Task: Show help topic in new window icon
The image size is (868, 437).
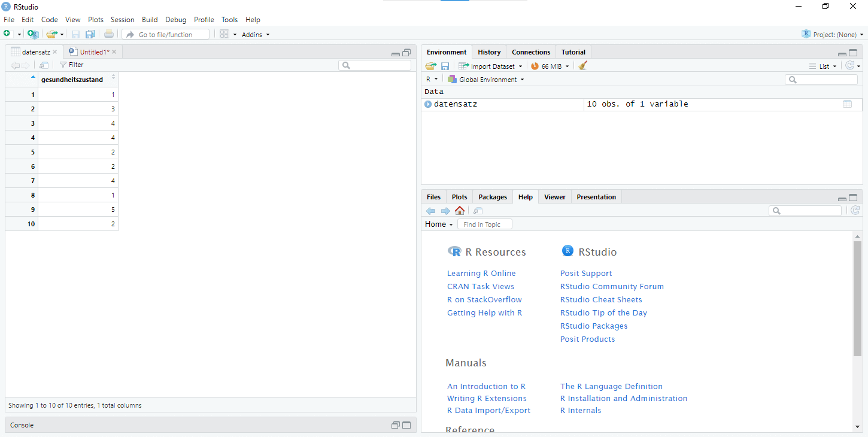Action: point(478,211)
